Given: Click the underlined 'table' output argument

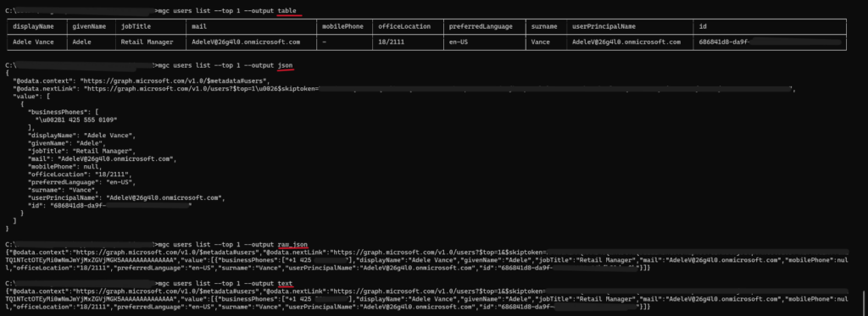Looking at the screenshot, I should coord(287,10).
